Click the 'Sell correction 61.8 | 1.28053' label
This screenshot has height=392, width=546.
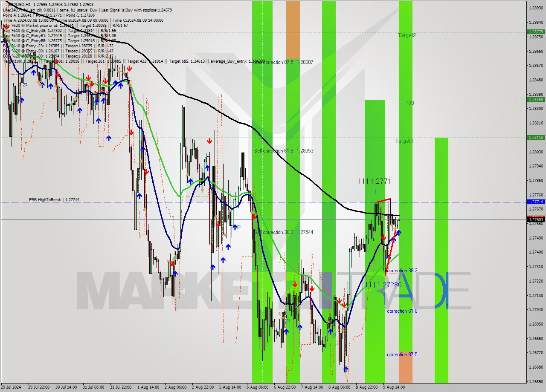(x=284, y=151)
